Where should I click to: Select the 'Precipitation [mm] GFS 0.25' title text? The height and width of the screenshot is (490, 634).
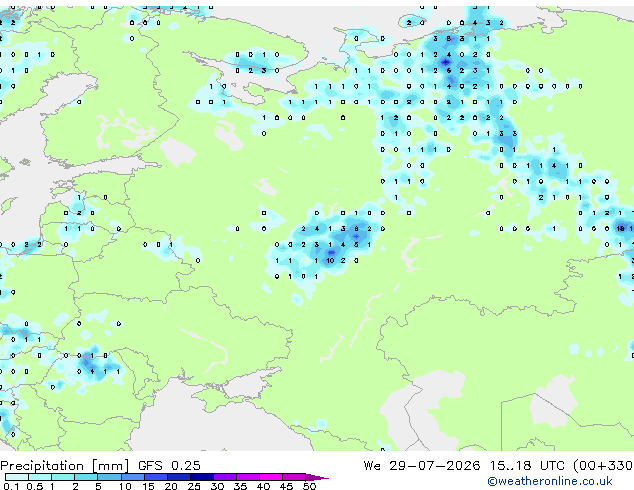click(x=100, y=466)
